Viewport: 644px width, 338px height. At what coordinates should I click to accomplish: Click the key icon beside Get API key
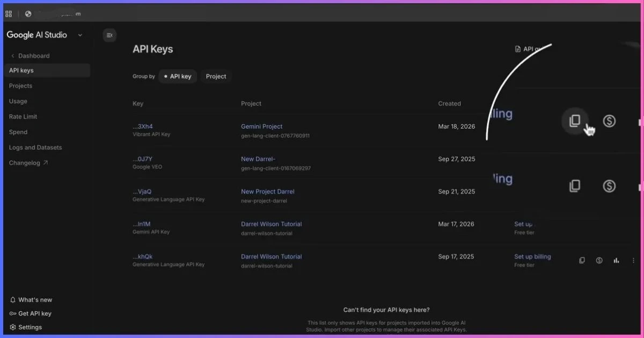pyautogui.click(x=13, y=314)
